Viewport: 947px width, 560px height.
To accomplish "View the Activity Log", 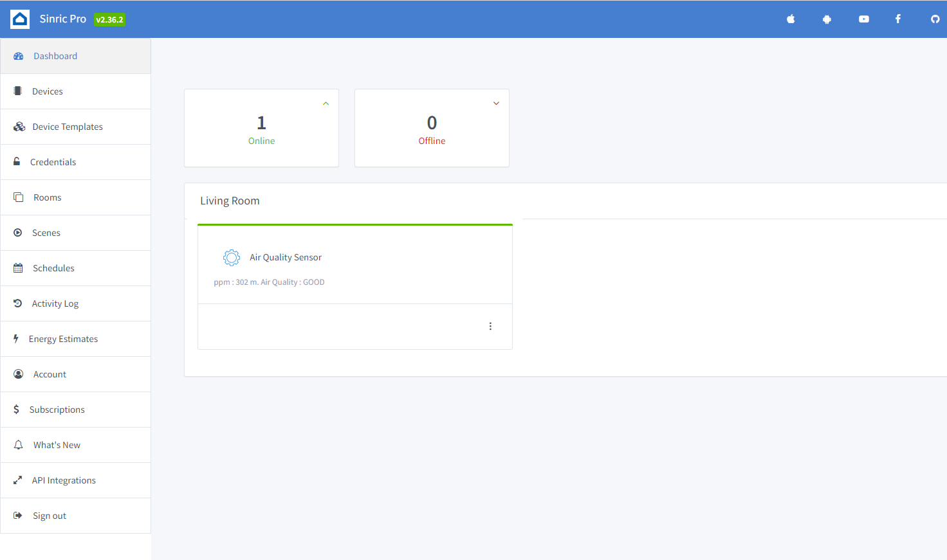I will 55,303.
